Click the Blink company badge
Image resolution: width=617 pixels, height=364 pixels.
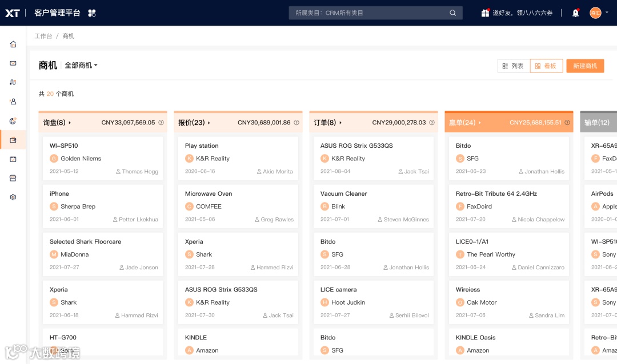[324, 207]
